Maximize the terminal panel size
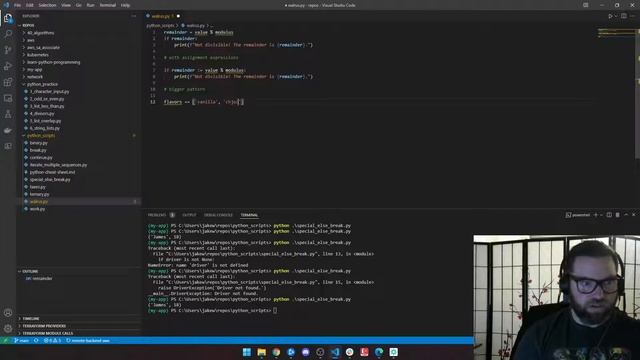 (626, 215)
